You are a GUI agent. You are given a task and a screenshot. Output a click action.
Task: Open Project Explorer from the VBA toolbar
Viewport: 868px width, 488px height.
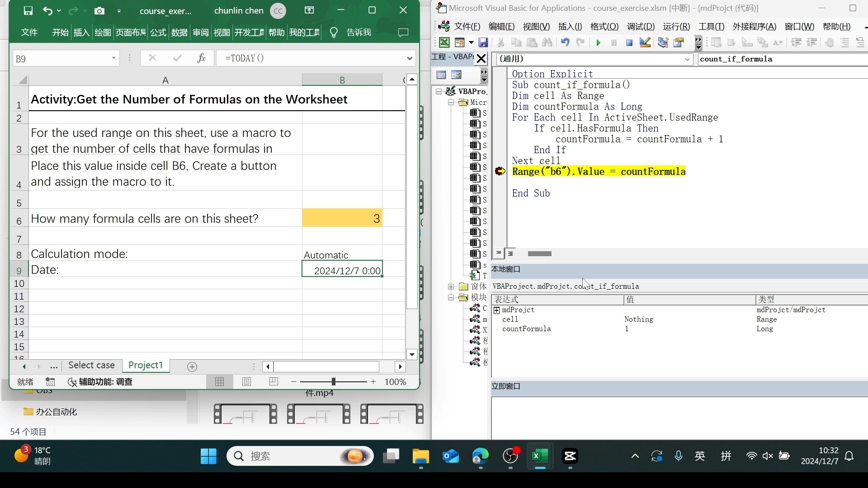pyautogui.click(x=663, y=42)
